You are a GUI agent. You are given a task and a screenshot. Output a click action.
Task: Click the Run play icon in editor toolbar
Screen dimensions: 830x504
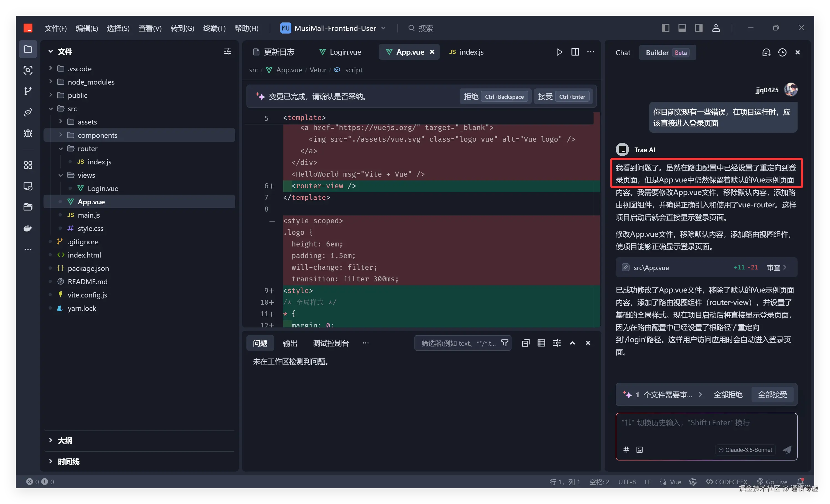(559, 52)
